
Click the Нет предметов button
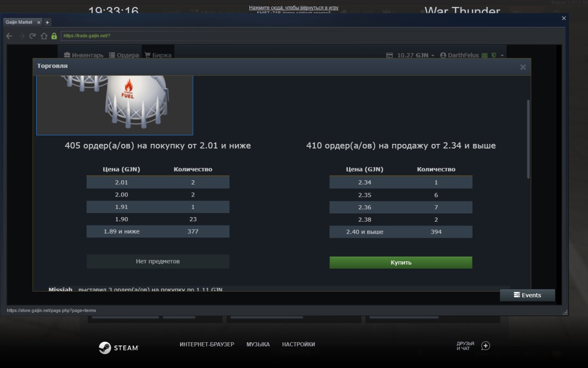click(158, 261)
